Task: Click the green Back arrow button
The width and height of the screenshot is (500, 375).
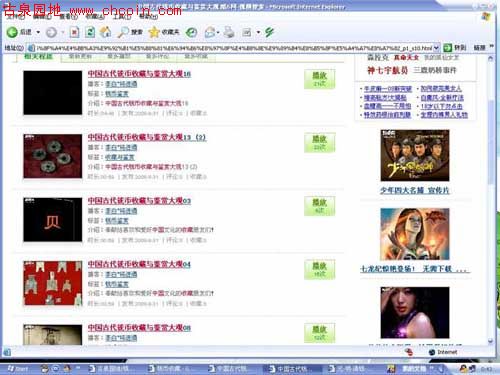Action: tap(12, 32)
